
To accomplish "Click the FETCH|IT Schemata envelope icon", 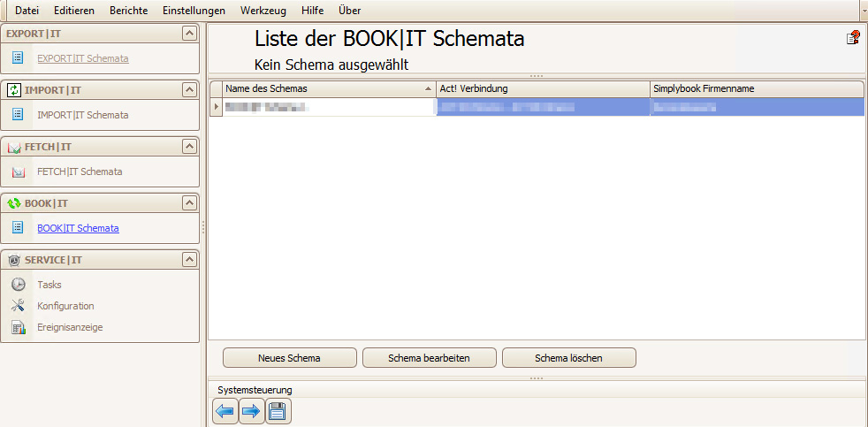I will pyautogui.click(x=19, y=172).
